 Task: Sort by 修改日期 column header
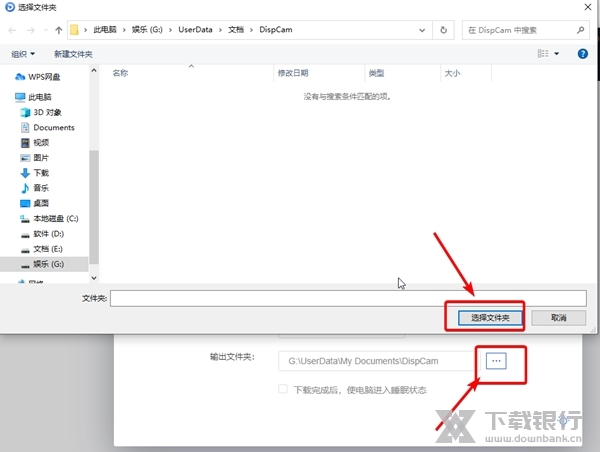click(x=293, y=73)
